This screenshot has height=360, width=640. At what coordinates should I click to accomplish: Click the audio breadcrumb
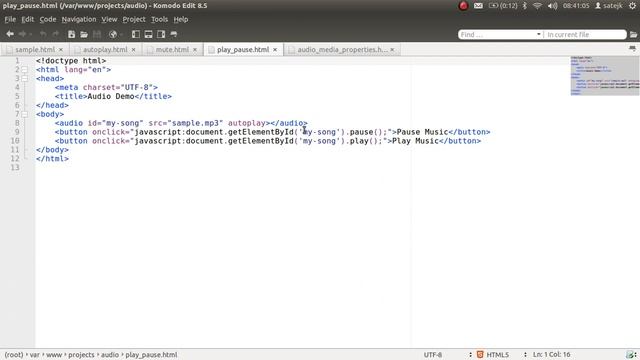[x=110, y=355]
